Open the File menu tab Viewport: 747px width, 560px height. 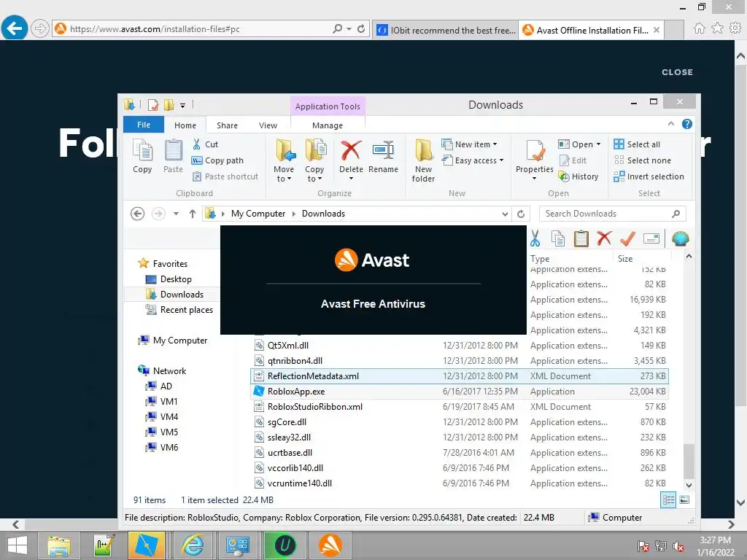[144, 125]
